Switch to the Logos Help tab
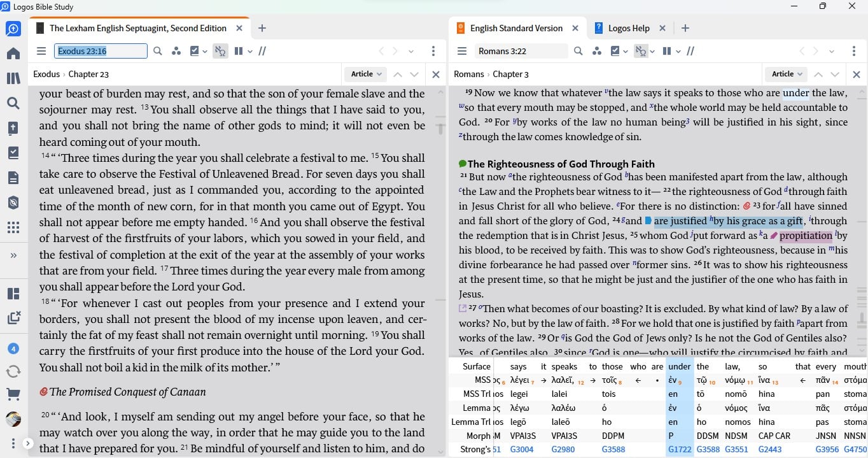The width and height of the screenshot is (868, 458). pyautogui.click(x=628, y=28)
